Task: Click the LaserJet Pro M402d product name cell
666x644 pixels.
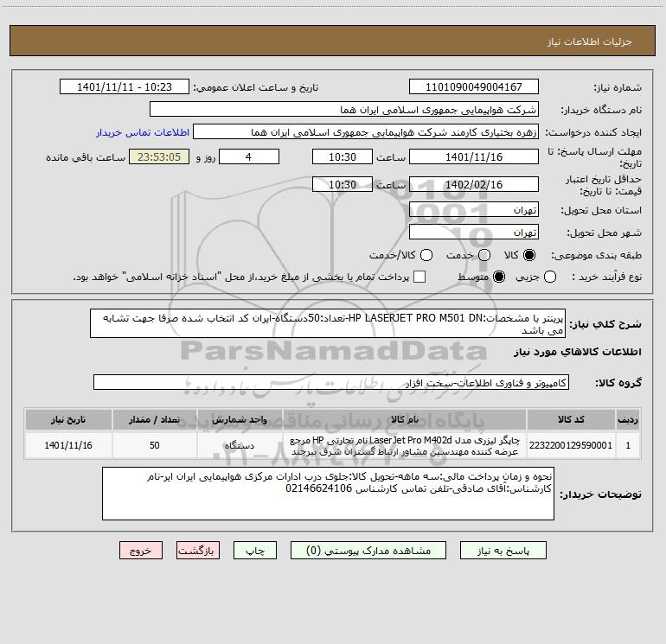Action: (405, 445)
